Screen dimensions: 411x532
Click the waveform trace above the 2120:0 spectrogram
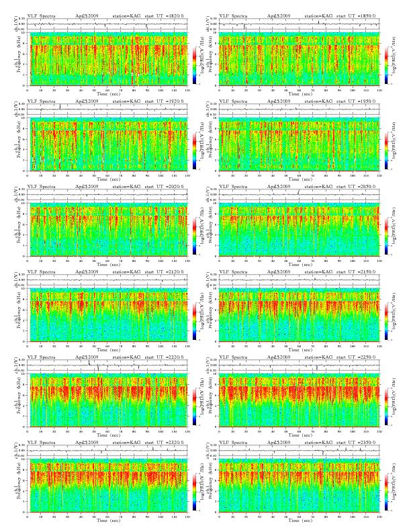[x=107, y=280]
